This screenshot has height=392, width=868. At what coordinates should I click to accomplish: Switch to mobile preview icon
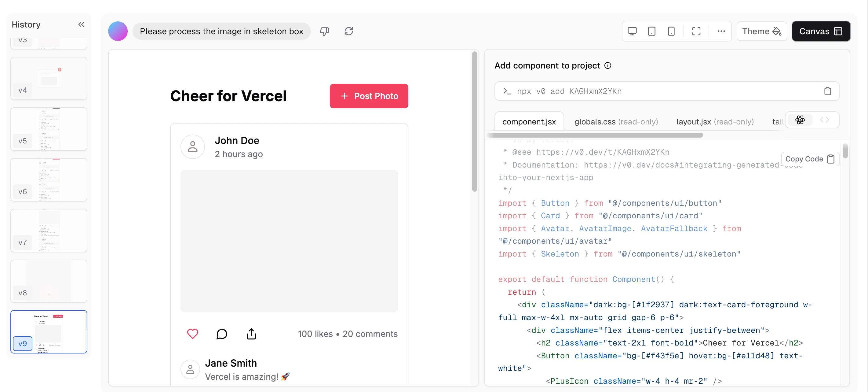click(671, 31)
